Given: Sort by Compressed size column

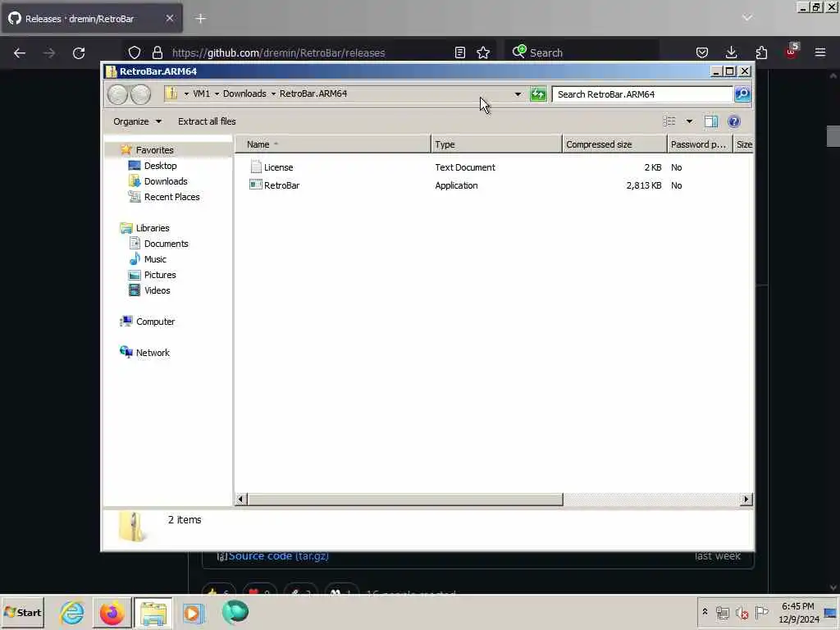Looking at the screenshot, I should coord(614,144).
